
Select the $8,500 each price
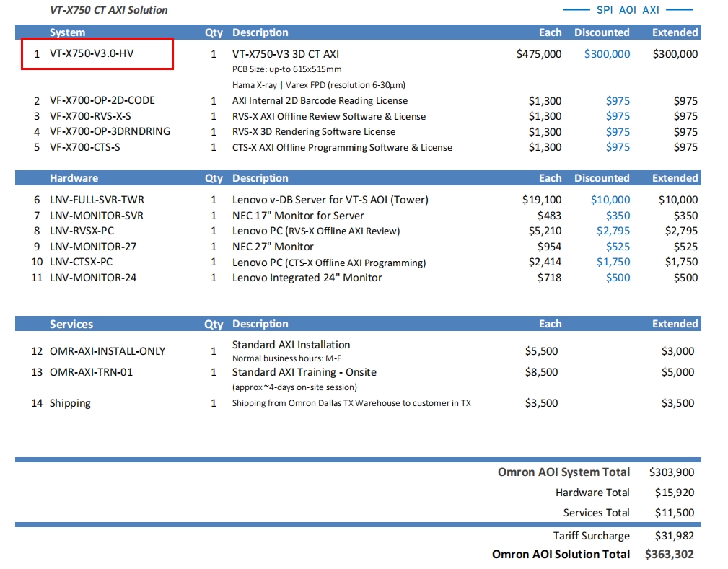pos(541,372)
